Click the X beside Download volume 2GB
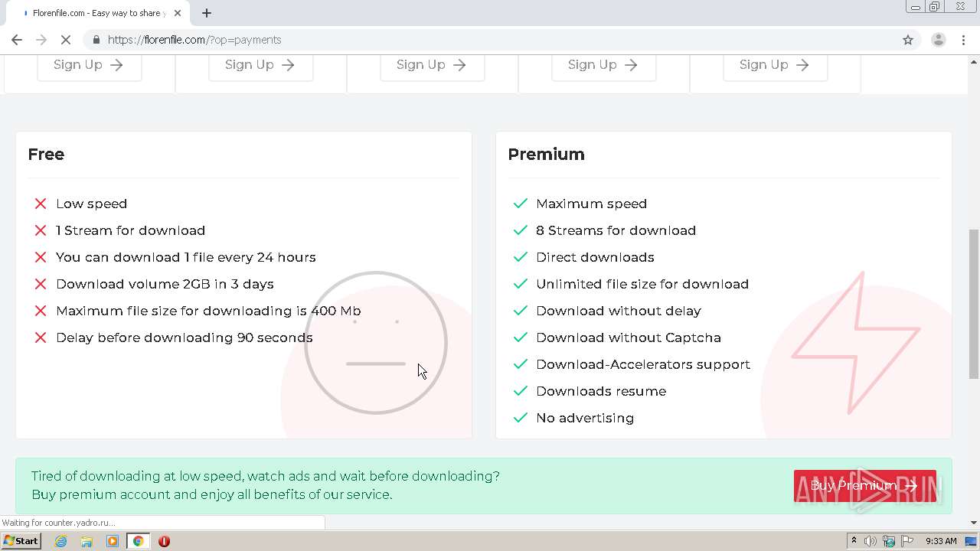Screen dimensions: 980x551 [41, 284]
